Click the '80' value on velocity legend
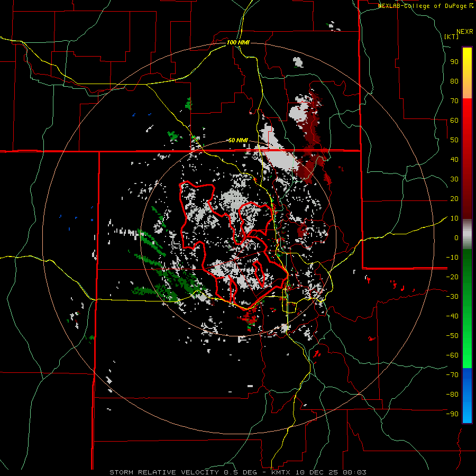This screenshot has width=476, height=476. [454, 81]
